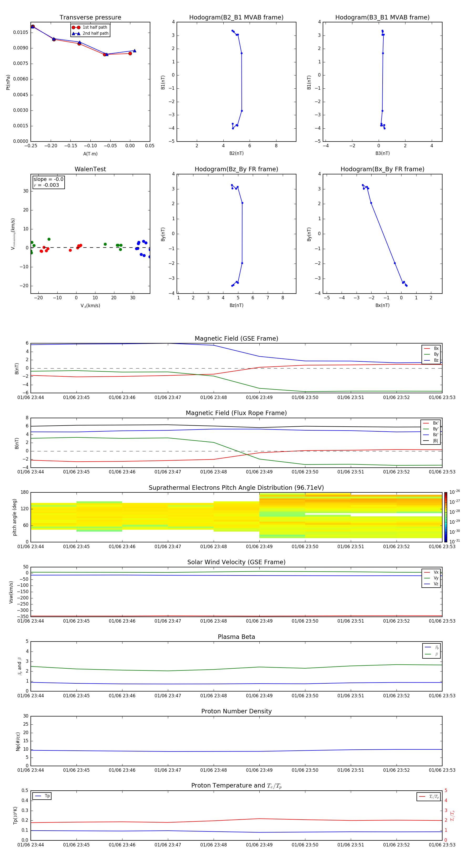Image resolution: width=473 pixels, height=868 pixels.
Task: Select 'Bz' in GSE magnetic field legend
Action: coord(431,360)
